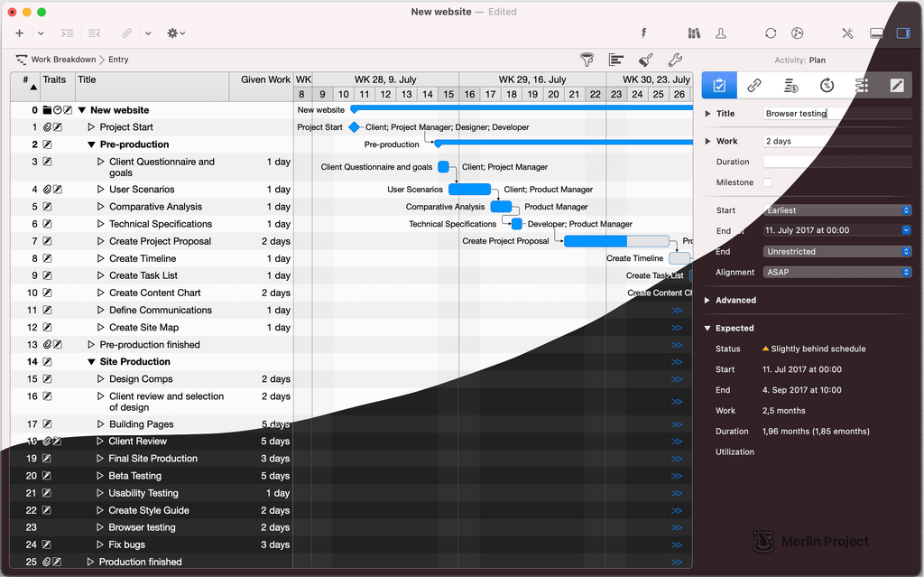Open the Alignment ASAP dropdown
Image resolution: width=924 pixels, height=577 pixels.
[836, 272]
